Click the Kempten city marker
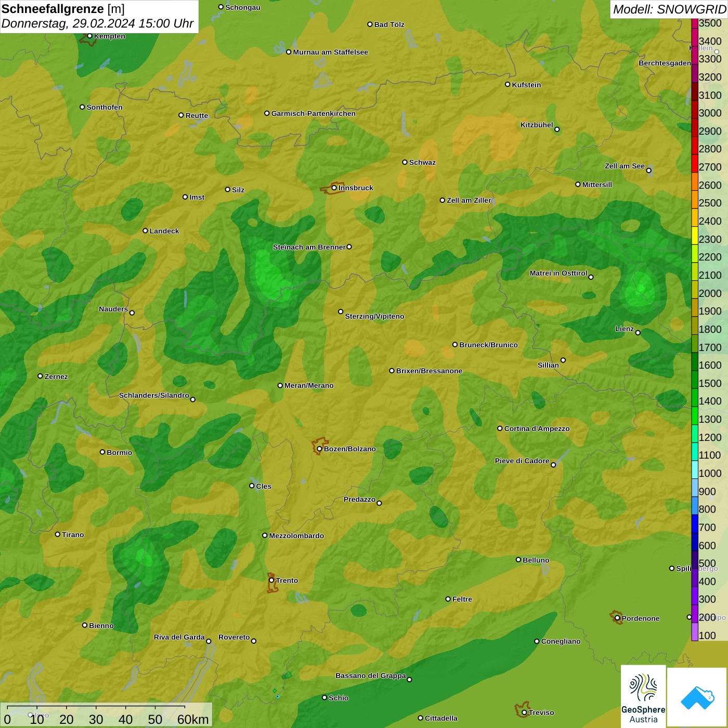 pos(89,36)
